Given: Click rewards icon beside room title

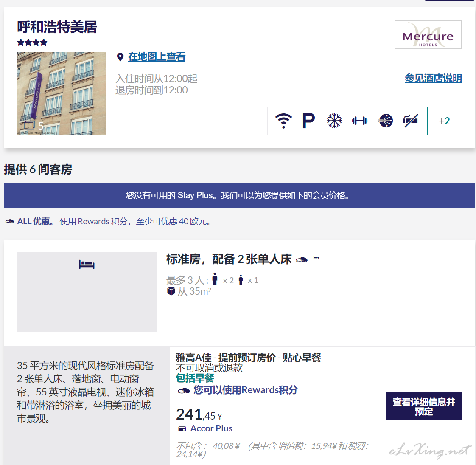Looking at the screenshot, I should [x=302, y=260].
